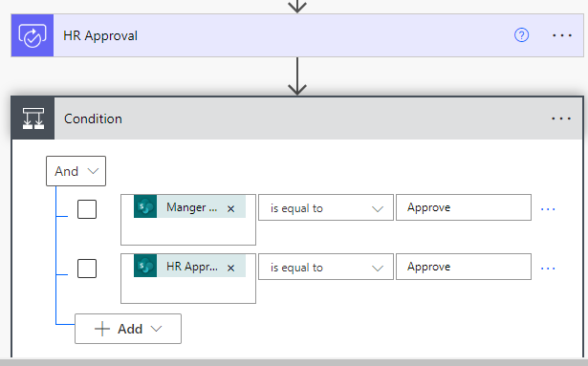Expand the And group operator dropdown
Screen dimensions: 588x366
[76, 171]
